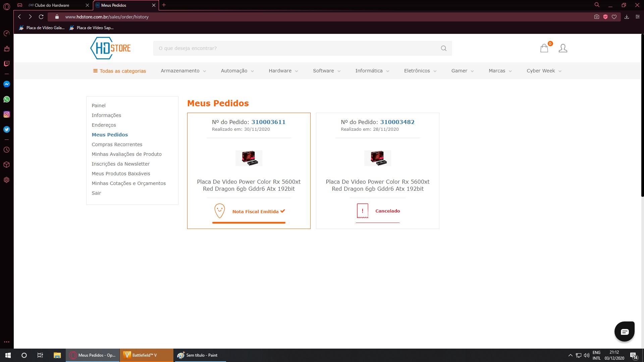Click the browser address bar URL
Image resolution: width=644 pixels, height=362 pixels.
[x=107, y=17]
